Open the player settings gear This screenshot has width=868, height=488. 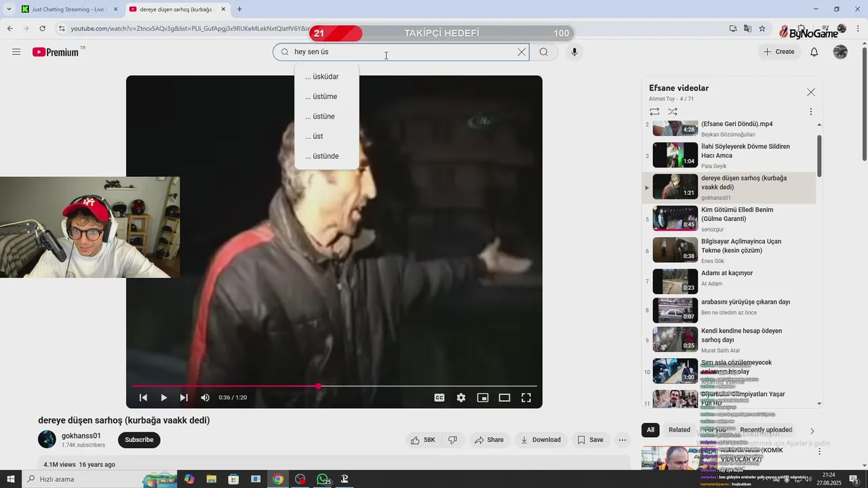click(x=461, y=398)
